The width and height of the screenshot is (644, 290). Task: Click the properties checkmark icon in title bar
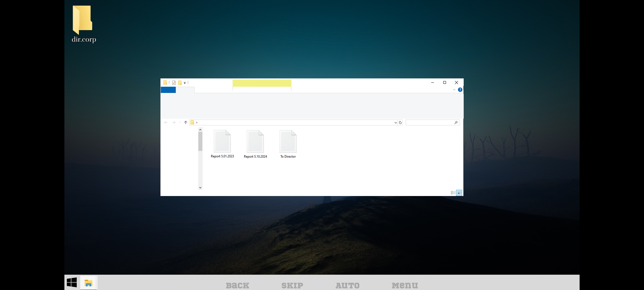pos(174,83)
